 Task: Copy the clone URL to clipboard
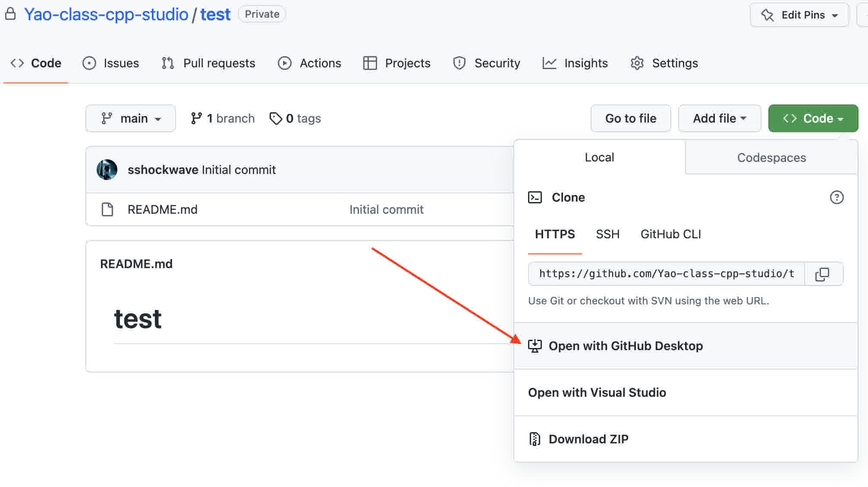[822, 274]
